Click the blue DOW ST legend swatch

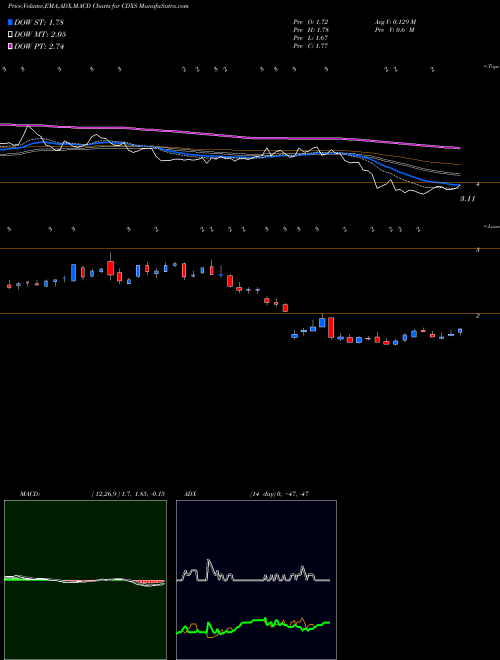[10, 22]
